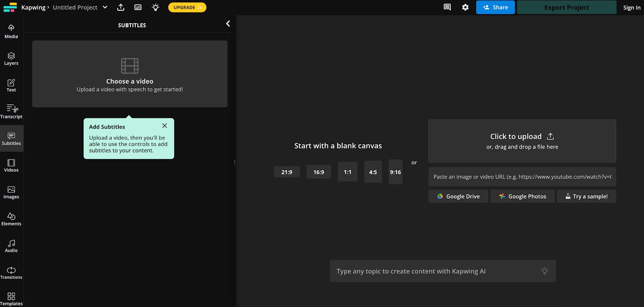Open the Transcript panel
This screenshot has width=644, height=307.
pos(11,112)
